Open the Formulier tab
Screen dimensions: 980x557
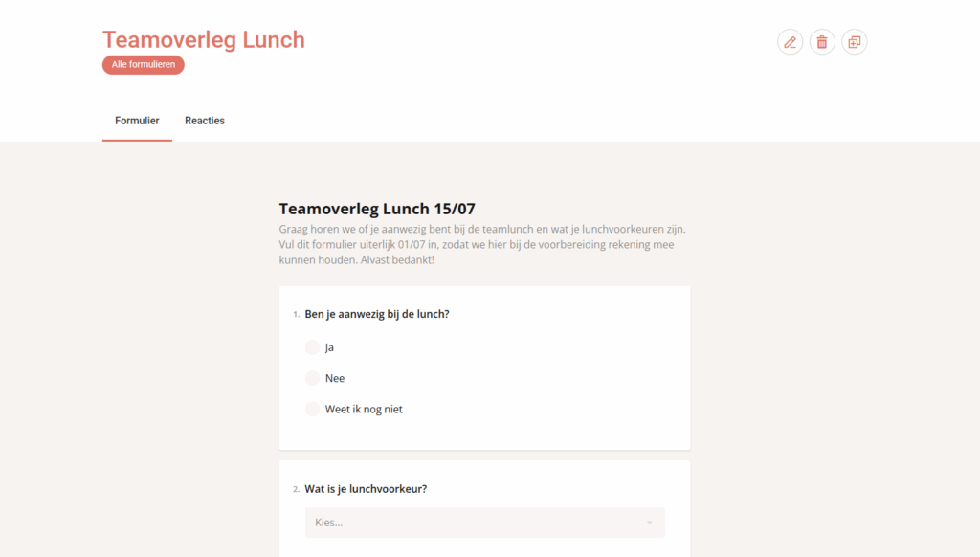[137, 121]
